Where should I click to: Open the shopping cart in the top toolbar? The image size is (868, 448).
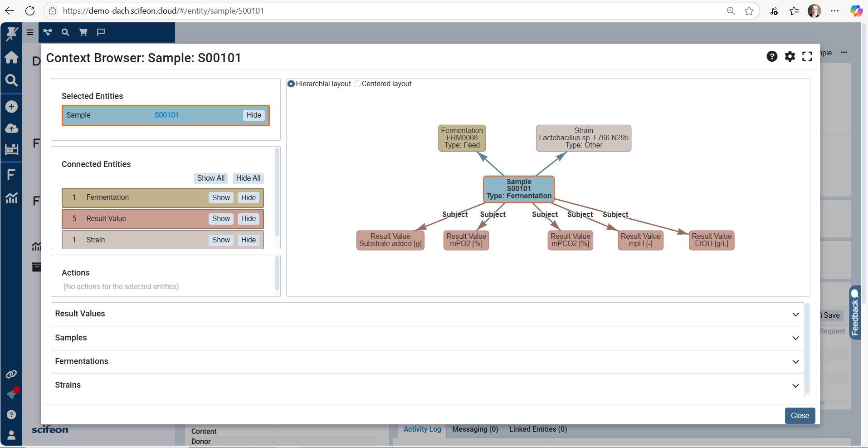click(x=83, y=32)
